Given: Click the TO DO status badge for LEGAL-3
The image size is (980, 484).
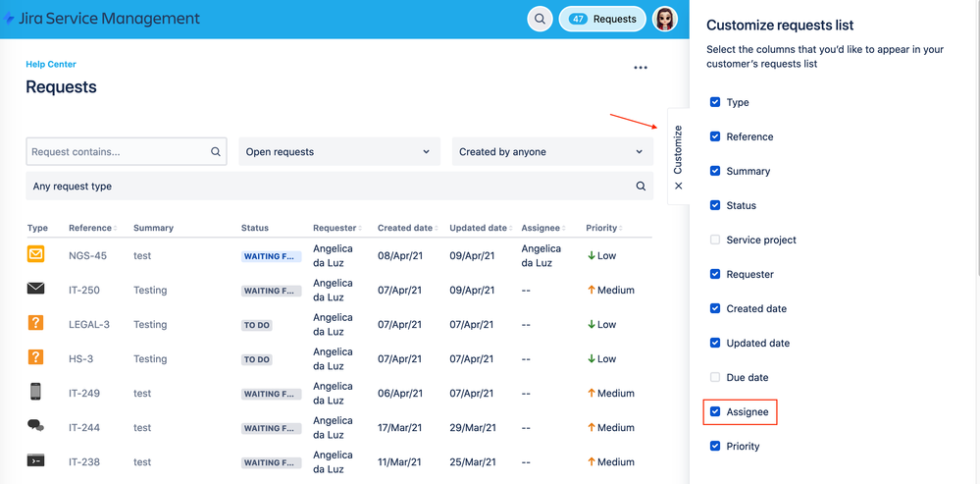Looking at the screenshot, I should [x=257, y=325].
